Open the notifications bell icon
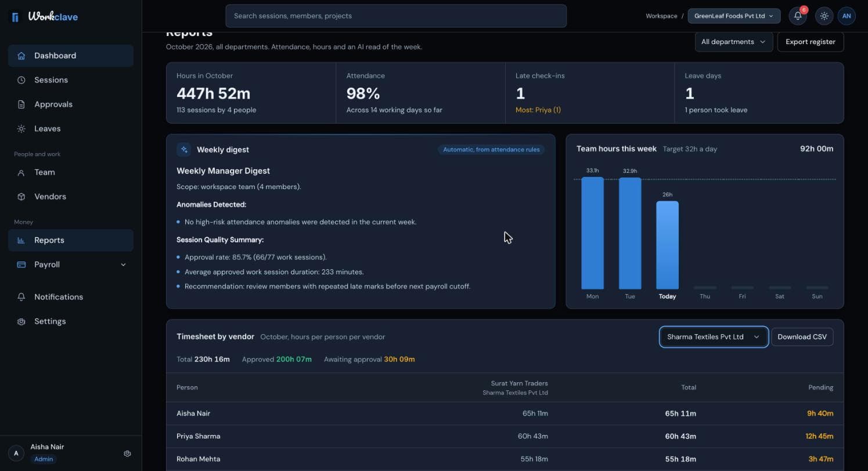 pos(798,16)
